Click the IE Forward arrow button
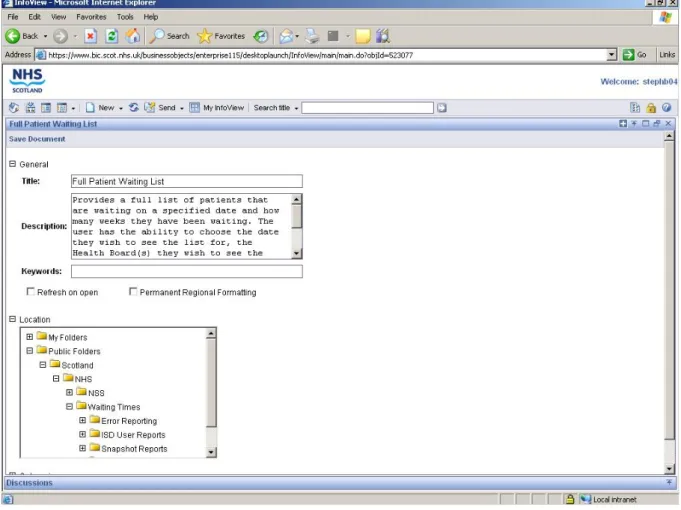This screenshot has height=510, width=681. click(x=60, y=36)
